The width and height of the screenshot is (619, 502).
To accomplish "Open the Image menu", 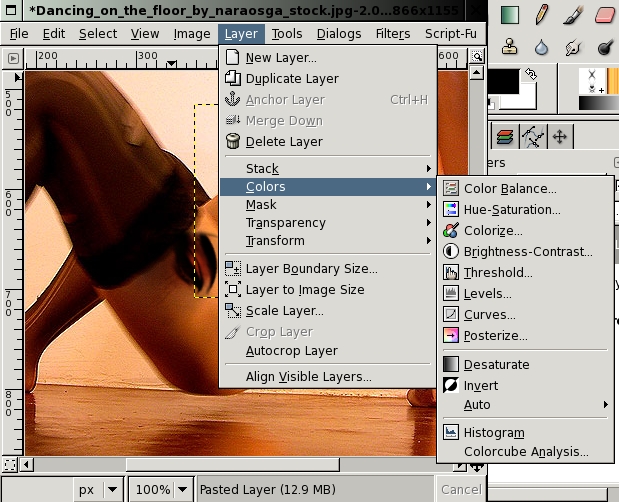I will [x=192, y=34].
